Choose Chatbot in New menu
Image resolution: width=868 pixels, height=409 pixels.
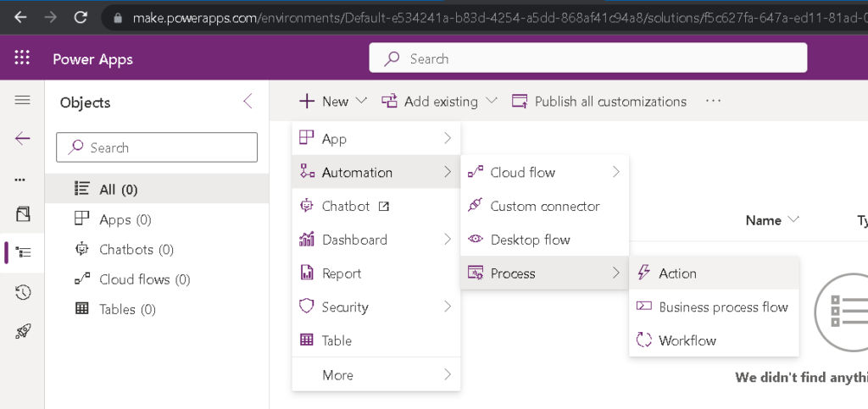[376, 206]
